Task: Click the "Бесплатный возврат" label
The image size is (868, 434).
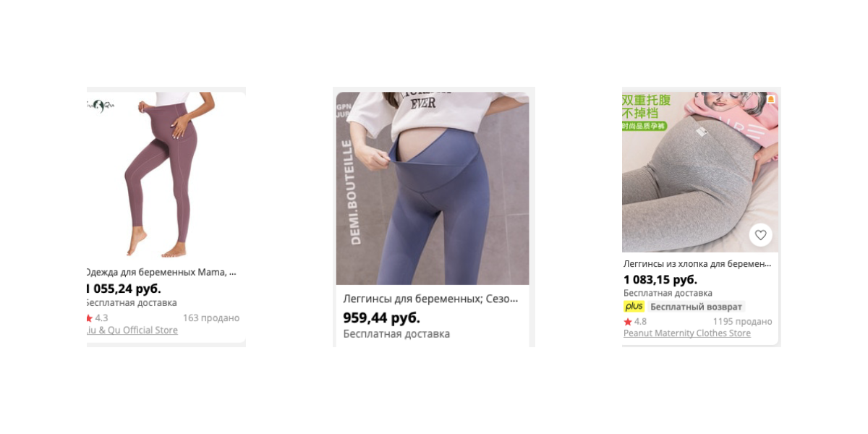Action: 696,307
